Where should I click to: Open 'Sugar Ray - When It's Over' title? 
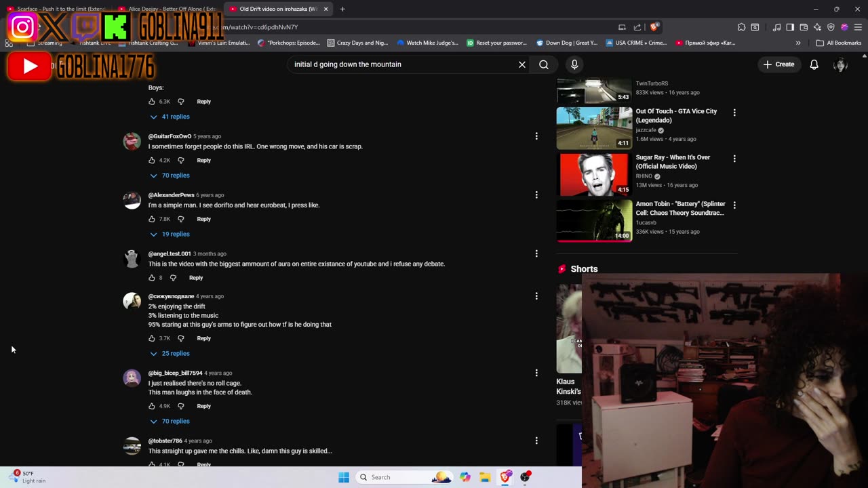click(x=673, y=162)
